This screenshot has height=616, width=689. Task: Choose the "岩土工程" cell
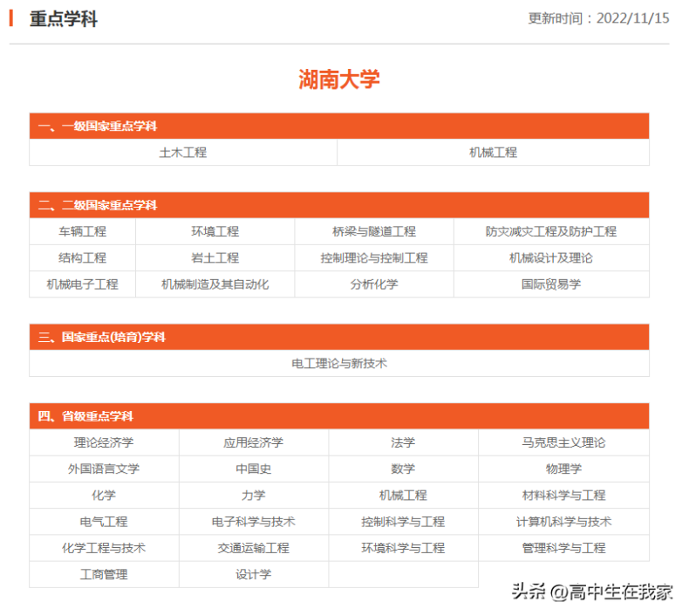(215, 258)
